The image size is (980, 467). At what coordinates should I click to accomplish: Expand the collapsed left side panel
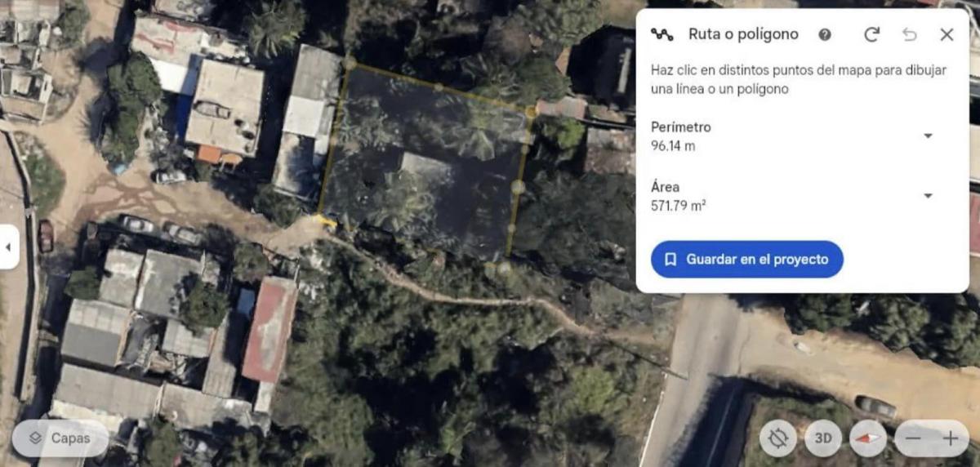tap(9, 246)
